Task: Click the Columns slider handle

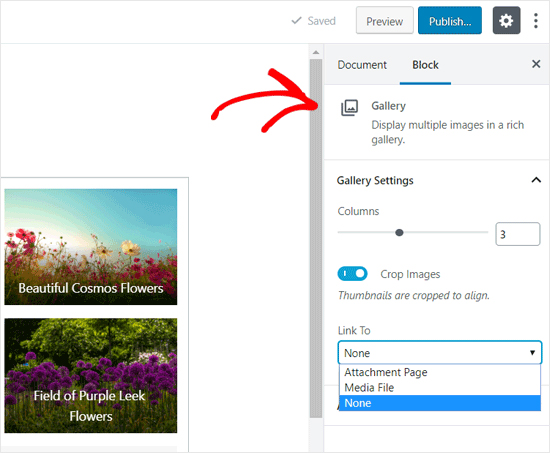Action: tap(399, 232)
